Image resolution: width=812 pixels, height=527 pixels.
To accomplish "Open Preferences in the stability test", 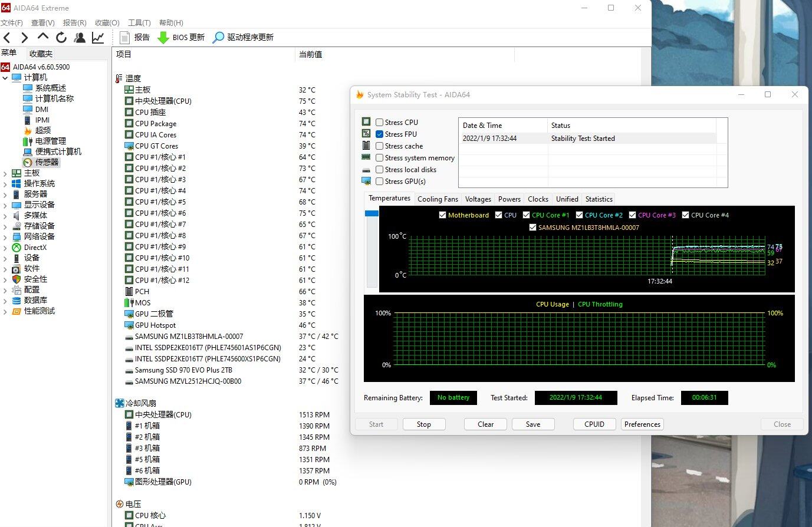I will tap(642, 424).
